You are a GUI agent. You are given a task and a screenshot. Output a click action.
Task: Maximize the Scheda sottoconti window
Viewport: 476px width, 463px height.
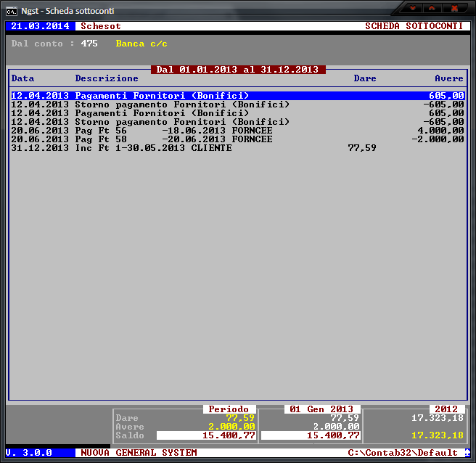pyautogui.click(x=432, y=9)
